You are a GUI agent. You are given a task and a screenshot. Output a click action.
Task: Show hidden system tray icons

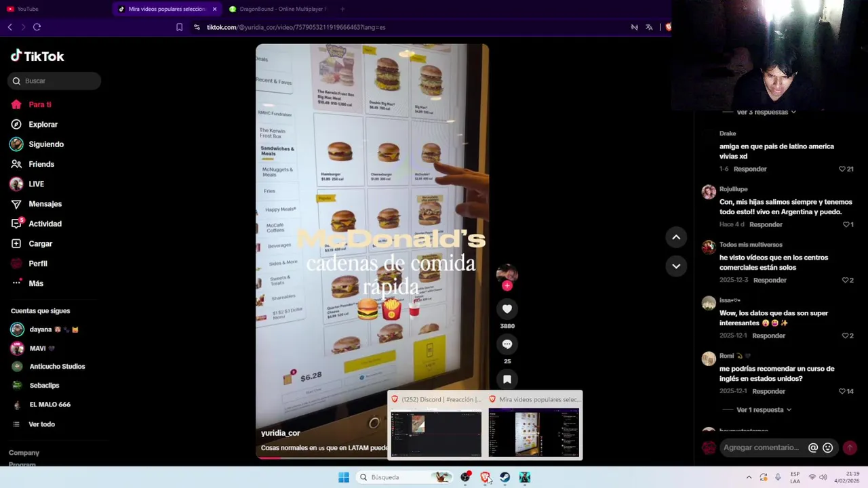pyautogui.click(x=749, y=477)
